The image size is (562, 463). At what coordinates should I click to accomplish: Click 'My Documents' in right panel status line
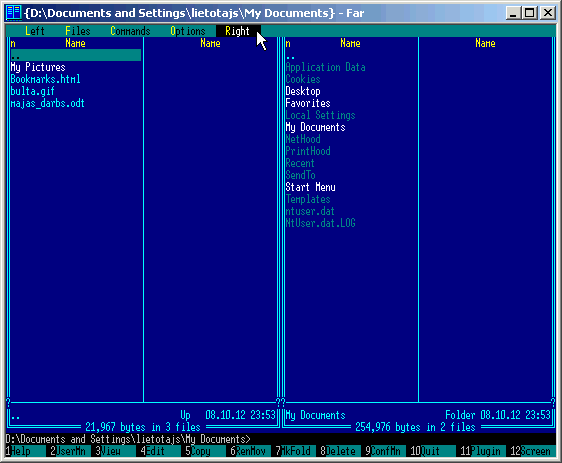click(x=315, y=415)
